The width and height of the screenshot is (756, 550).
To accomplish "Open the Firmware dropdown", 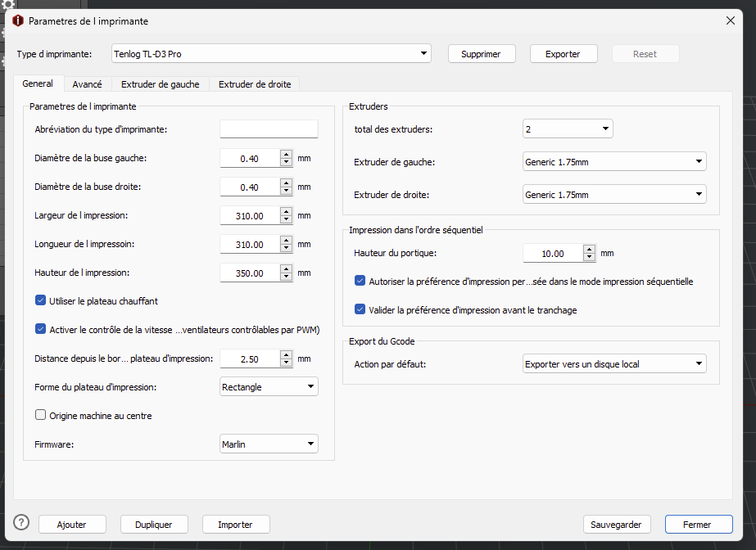I will click(x=269, y=444).
